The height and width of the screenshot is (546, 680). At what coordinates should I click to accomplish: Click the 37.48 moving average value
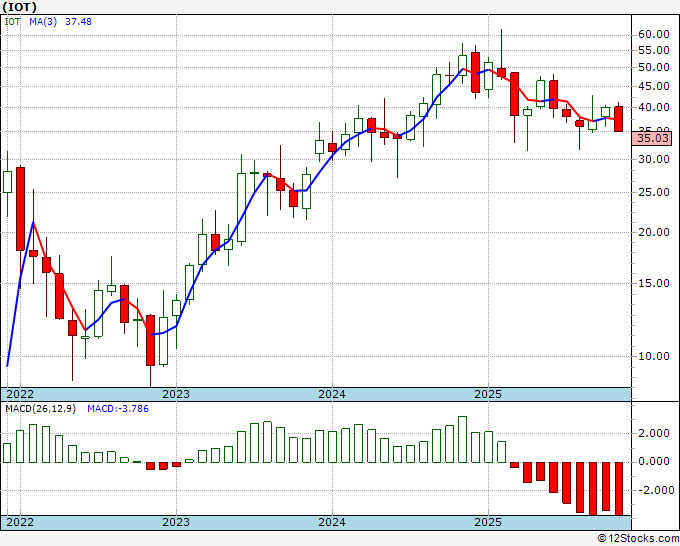78,21
